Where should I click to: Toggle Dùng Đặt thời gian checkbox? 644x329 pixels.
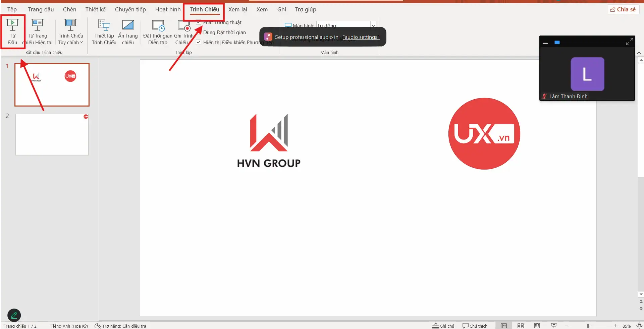[x=199, y=32]
